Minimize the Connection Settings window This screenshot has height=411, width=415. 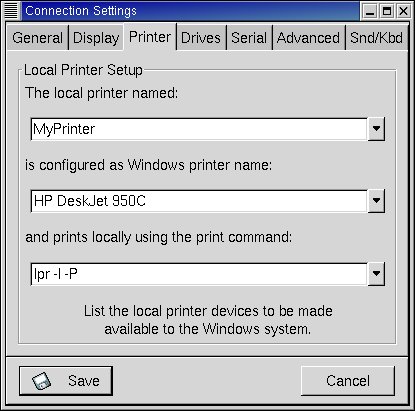(x=370, y=11)
